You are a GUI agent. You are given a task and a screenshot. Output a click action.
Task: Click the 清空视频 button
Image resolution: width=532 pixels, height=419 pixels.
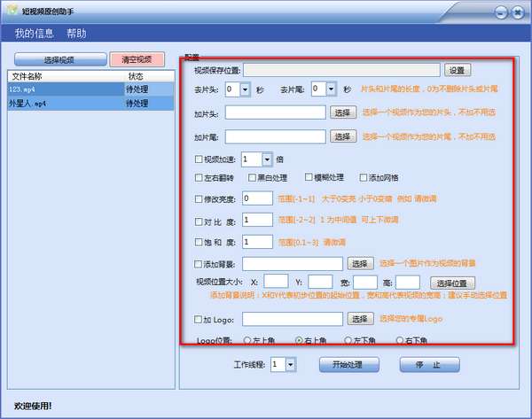pyautogui.click(x=137, y=59)
